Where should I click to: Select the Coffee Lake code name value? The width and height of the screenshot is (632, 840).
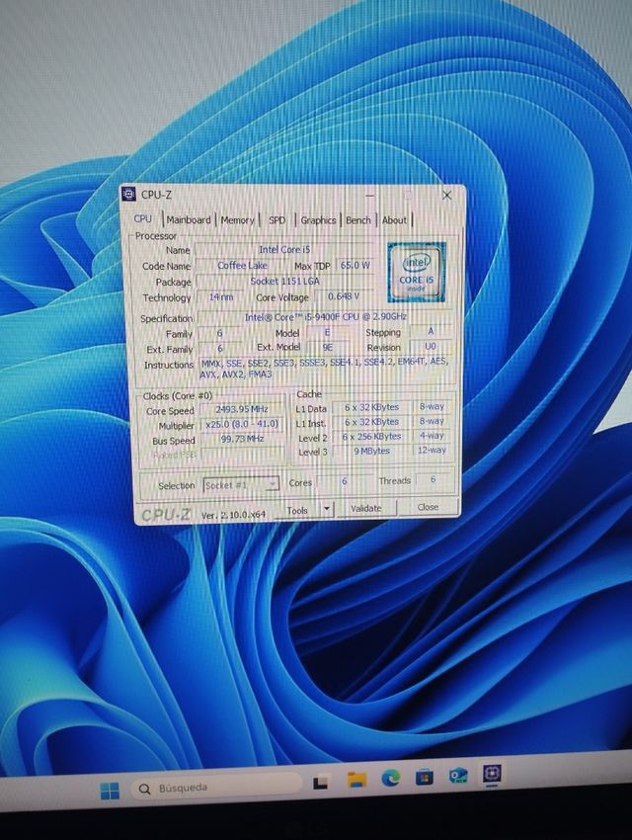(242, 265)
